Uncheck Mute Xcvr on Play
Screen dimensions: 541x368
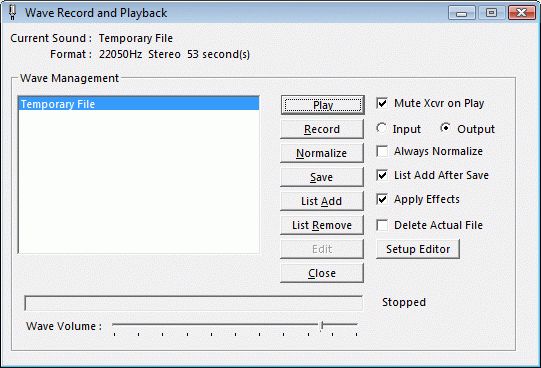coord(382,103)
